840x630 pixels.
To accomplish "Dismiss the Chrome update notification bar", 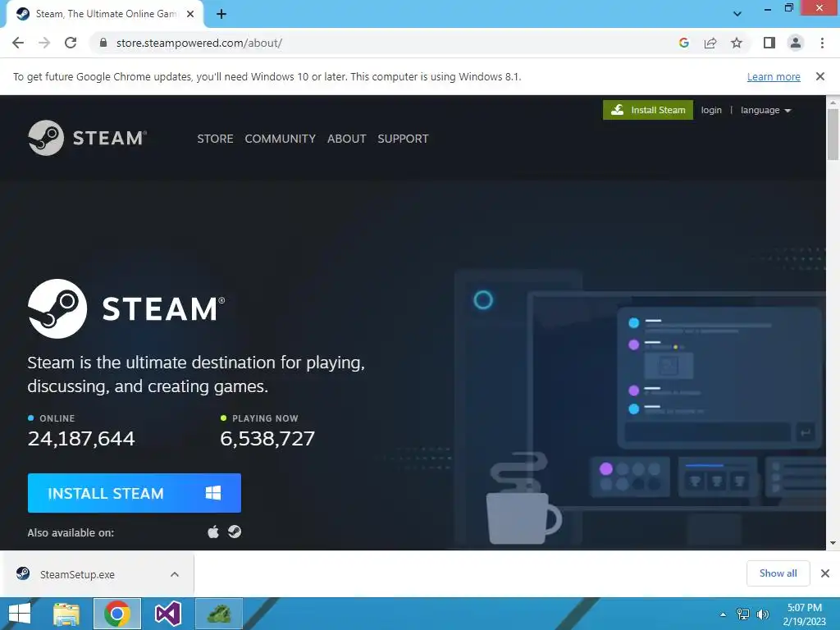I will click(820, 76).
